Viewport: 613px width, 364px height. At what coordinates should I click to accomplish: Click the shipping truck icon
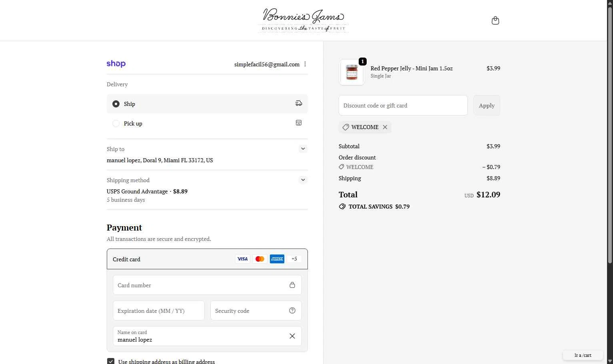tap(299, 103)
